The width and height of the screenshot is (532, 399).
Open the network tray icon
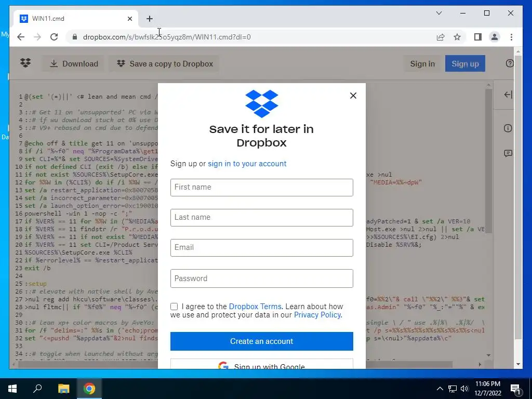click(453, 389)
